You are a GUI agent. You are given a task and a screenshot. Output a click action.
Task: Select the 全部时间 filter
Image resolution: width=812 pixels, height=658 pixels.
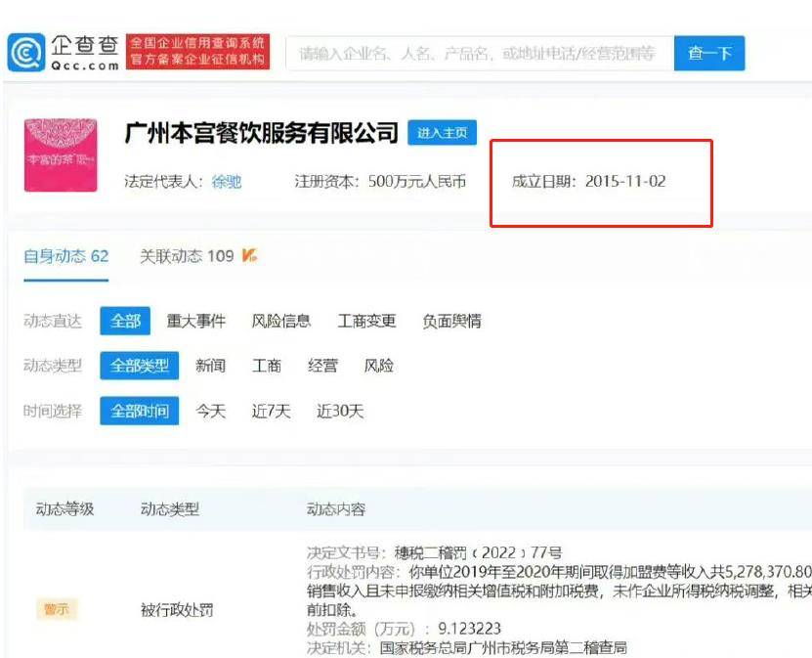[x=140, y=411]
